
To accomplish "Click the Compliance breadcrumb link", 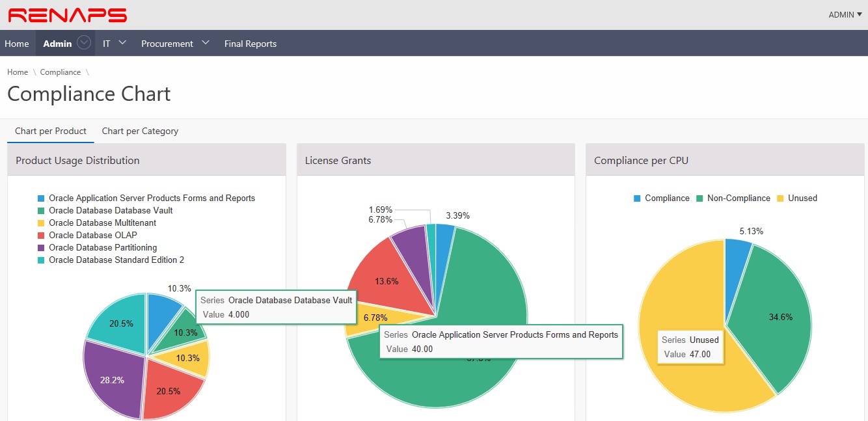I will [x=61, y=72].
